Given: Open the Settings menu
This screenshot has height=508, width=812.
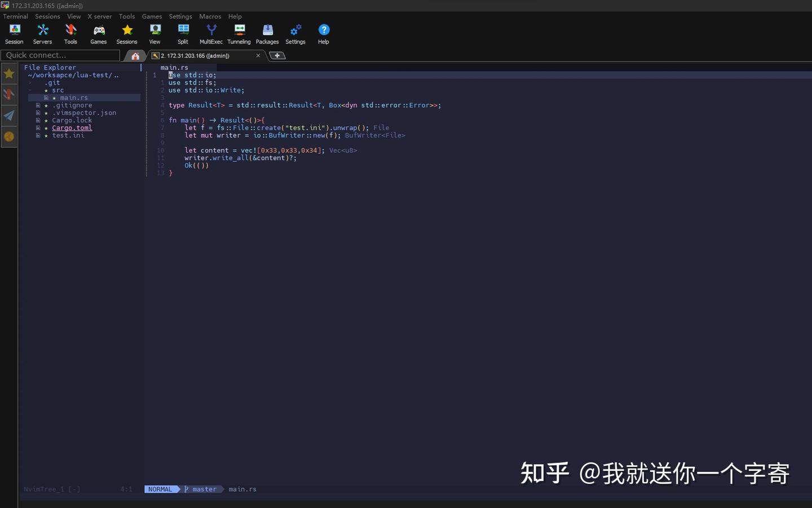Looking at the screenshot, I should coord(180,16).
